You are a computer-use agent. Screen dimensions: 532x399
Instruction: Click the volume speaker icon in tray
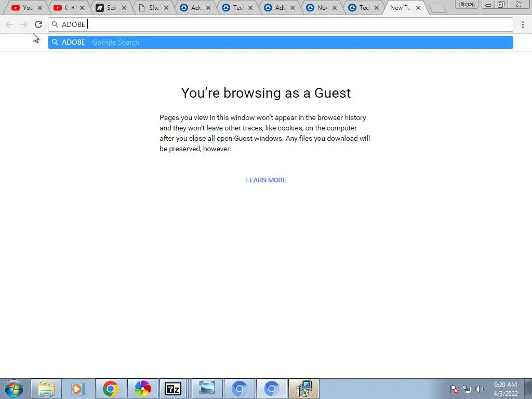[480, 389]
